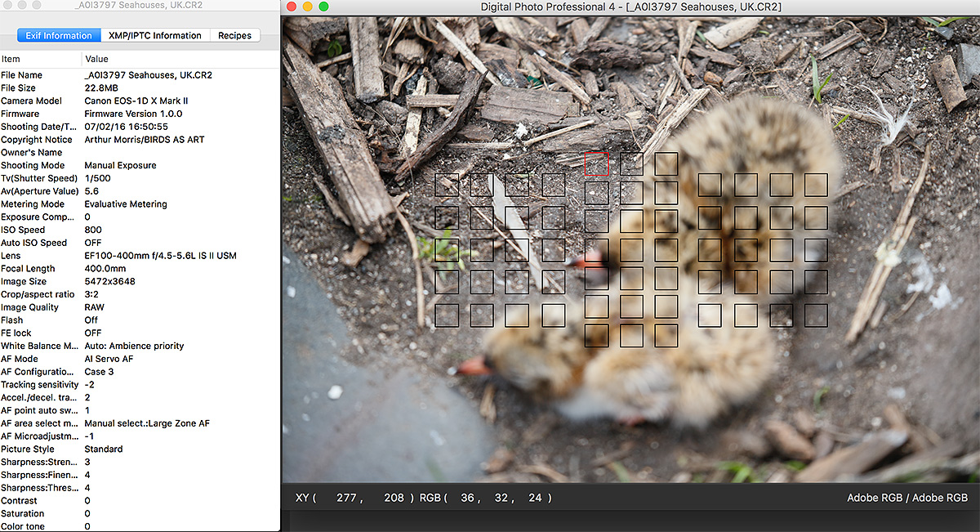980x532 pixels.
Task: Click the Av(Aperture Value) 5.6 row
Action: click(140, 191)
